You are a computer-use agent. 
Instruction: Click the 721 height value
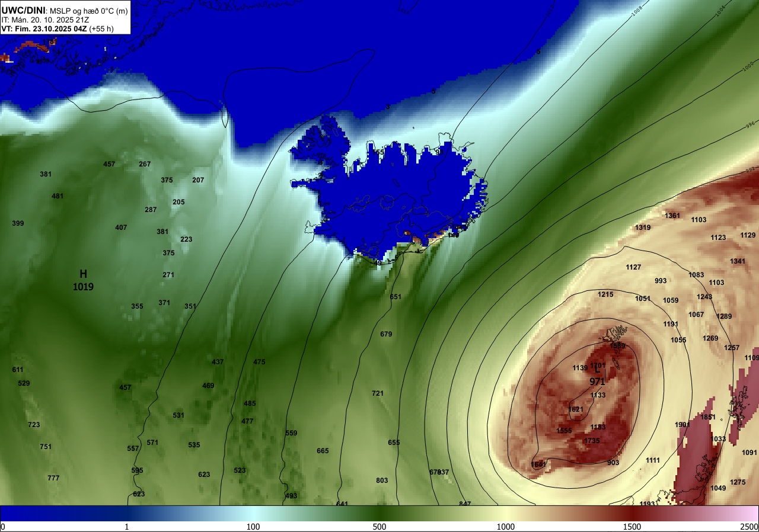pos(378,393)
